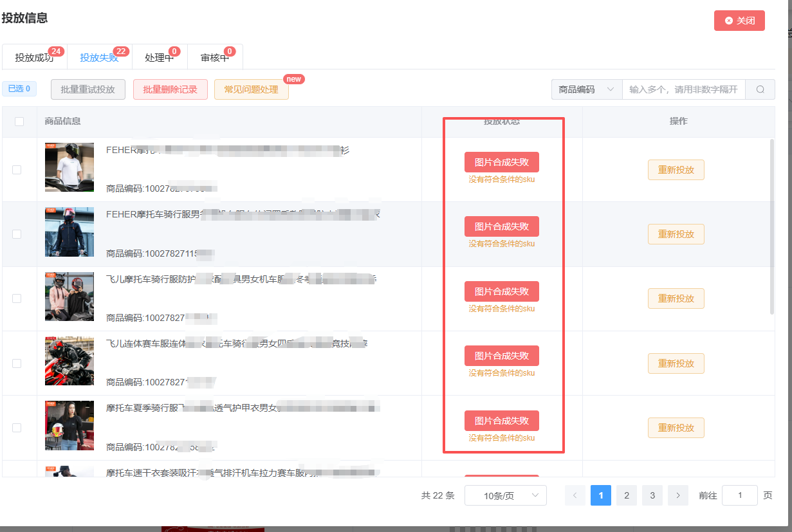
Task: Expand the 商品编码 search type dropdown
Action: (586, 89)
